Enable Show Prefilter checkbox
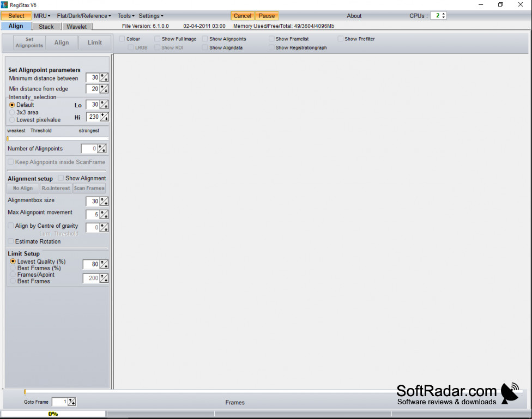Image resolution: width=532 pixels, height=419 pixels. click(340, 39)
